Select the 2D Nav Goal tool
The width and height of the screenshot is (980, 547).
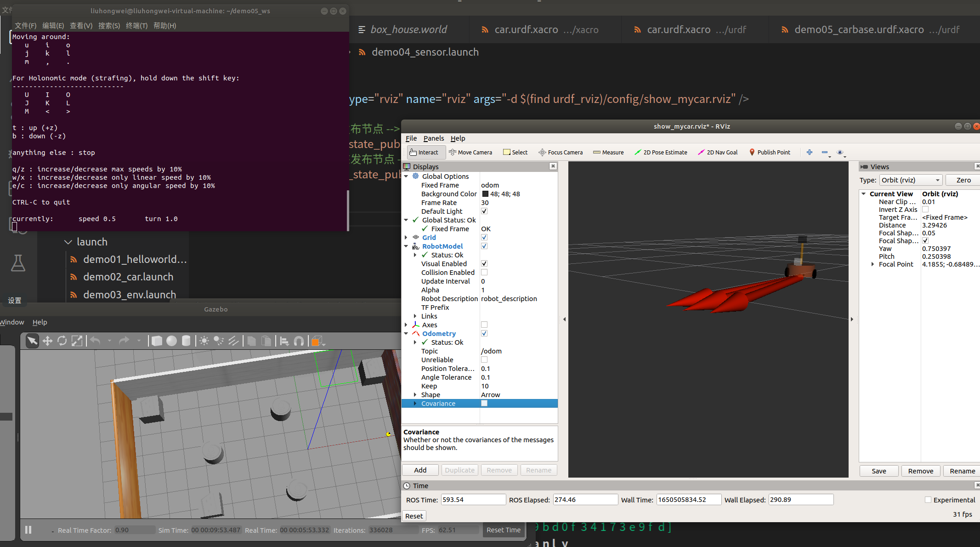click(x=718, y=152)
